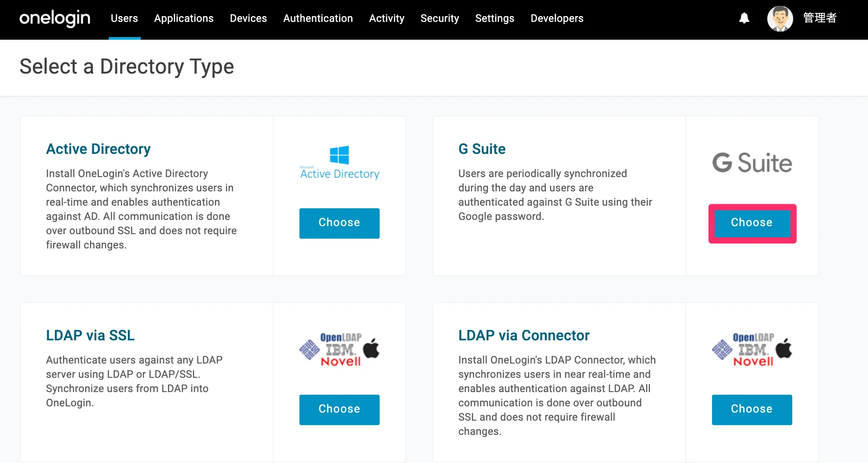Open the notifications bell

tap(744, 18)
